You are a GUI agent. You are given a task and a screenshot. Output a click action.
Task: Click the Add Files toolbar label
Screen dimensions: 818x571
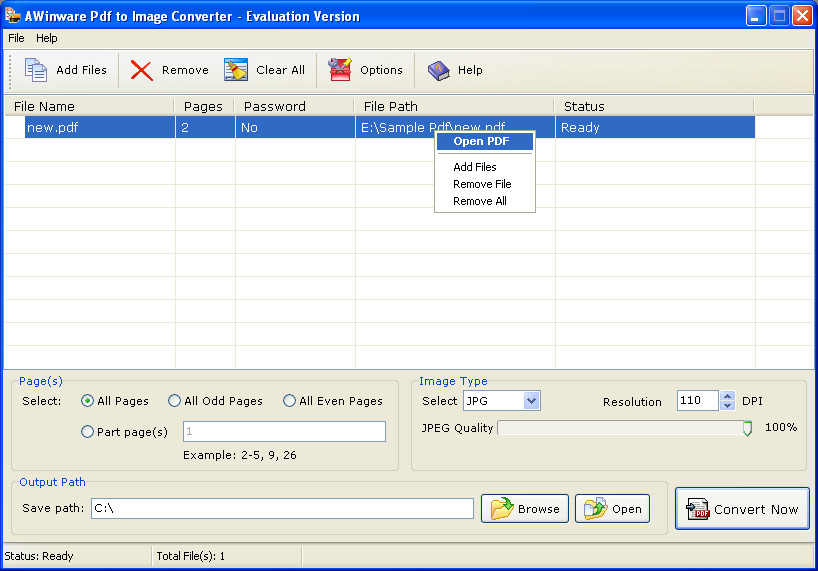pyautogui.click(x=81, y=70)
